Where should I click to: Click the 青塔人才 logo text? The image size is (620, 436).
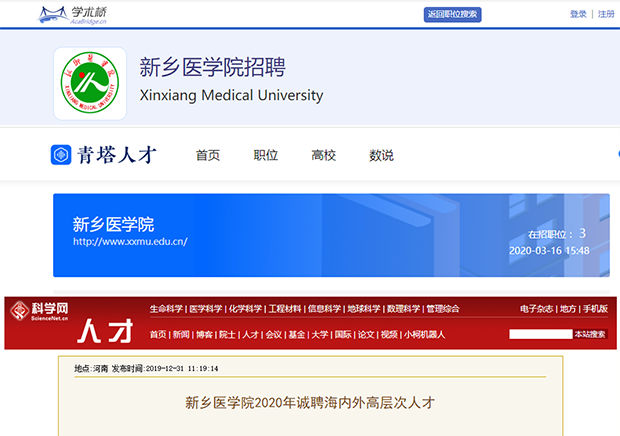[x=117, y=155]
